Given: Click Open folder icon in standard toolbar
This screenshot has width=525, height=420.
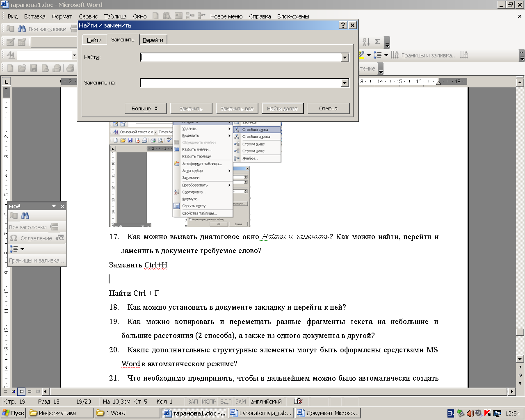Looking at the screenshot, I should click(22, 68).
